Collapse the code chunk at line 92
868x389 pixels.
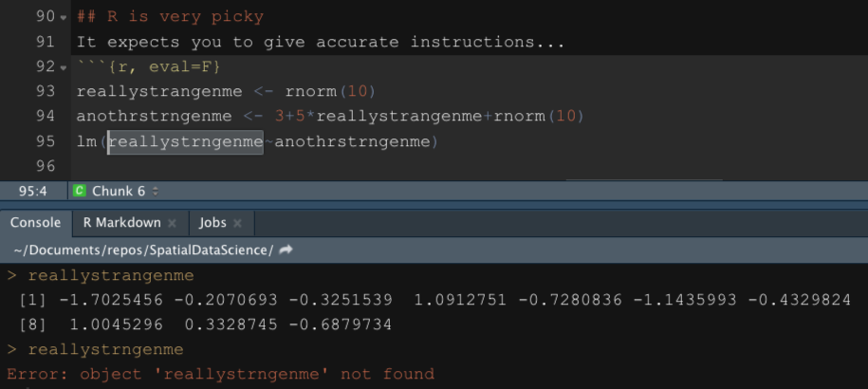64,67
